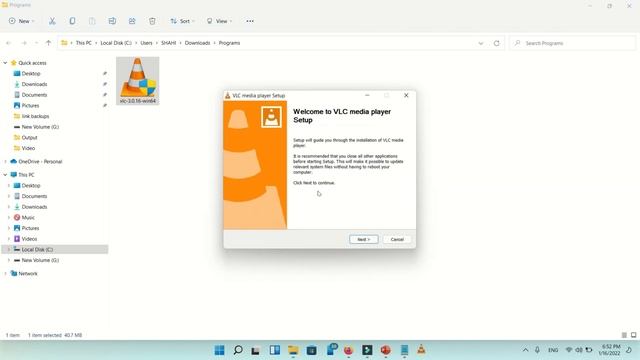Open Desktop under Quick access
The image size is (640, 360).
tap(31, 73)
